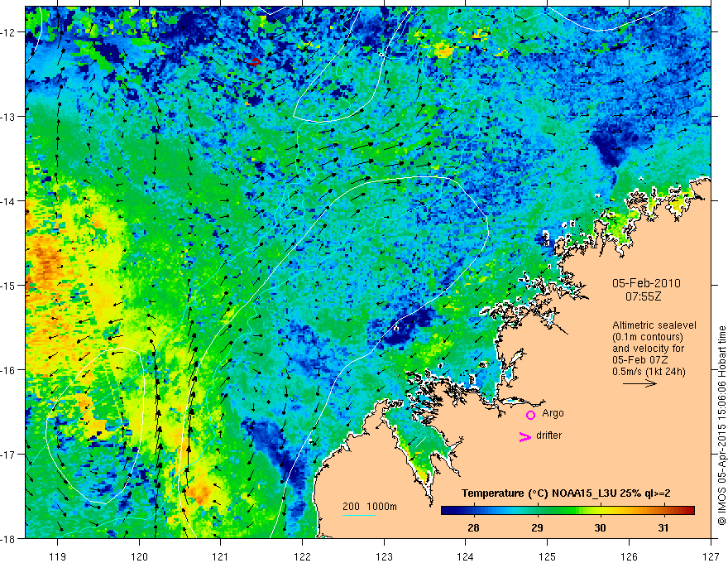This screenshot has height=563, width=728.
Task: Click latitude axis label -16
Action: click(8, 370)
